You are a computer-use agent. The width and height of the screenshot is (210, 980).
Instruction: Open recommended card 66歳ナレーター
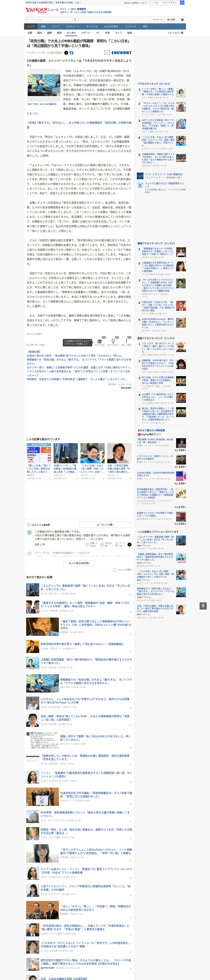[66, 461]
